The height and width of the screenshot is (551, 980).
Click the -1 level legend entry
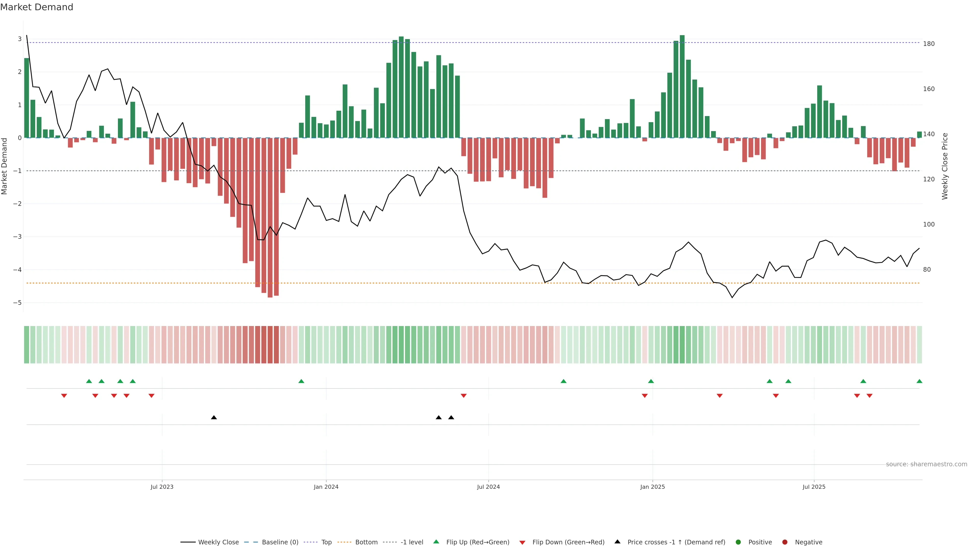412,542
